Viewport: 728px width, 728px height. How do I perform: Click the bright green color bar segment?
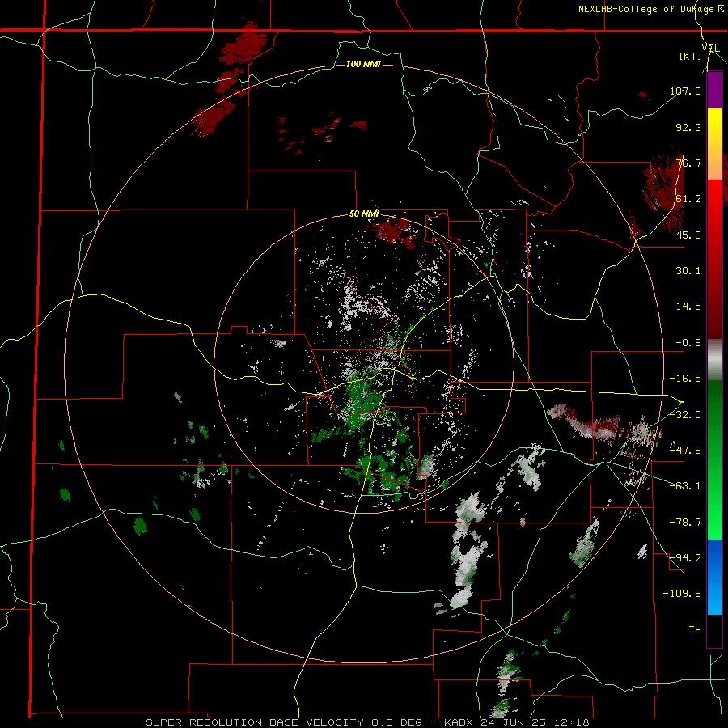click(714, 459)
